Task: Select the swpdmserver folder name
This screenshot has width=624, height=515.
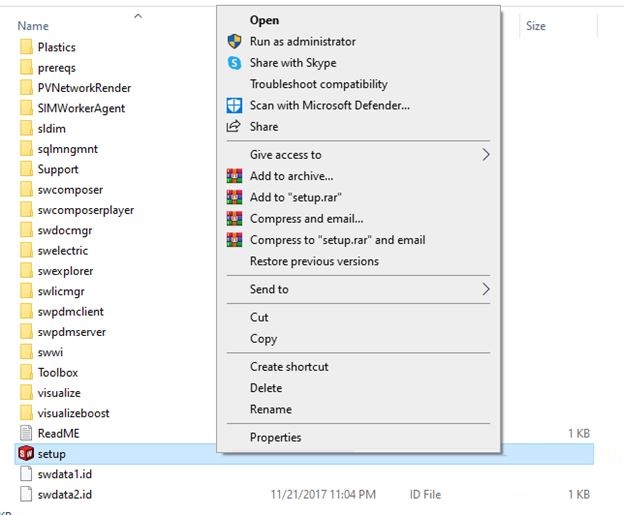Action: click(72, 332)
